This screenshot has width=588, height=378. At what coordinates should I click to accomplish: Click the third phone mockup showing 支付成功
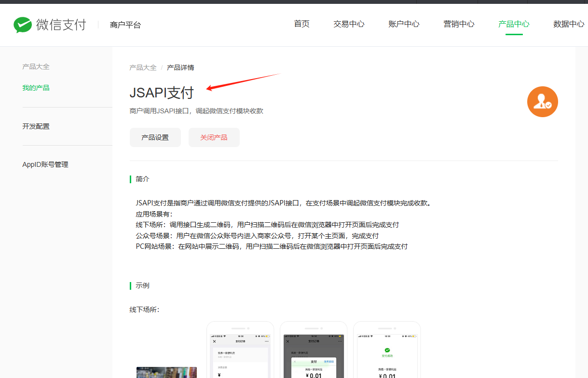coord(387,350)
